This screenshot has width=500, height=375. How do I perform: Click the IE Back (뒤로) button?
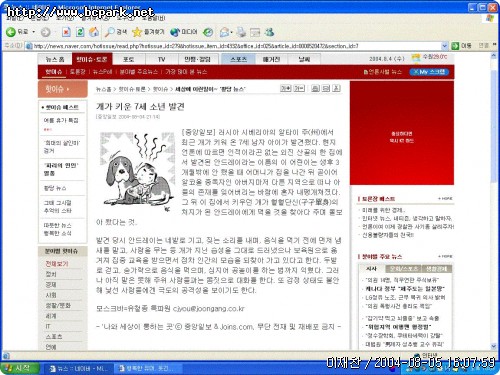[17, 32]
